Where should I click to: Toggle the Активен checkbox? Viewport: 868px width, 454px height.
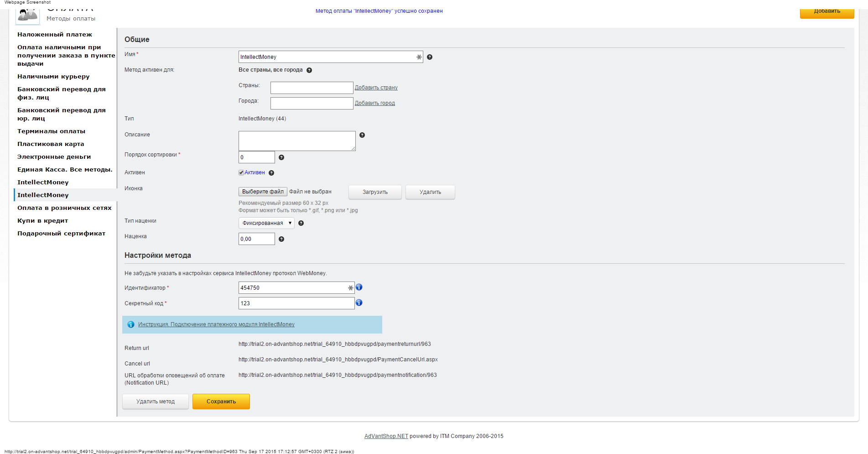click(x=241, y=172)
